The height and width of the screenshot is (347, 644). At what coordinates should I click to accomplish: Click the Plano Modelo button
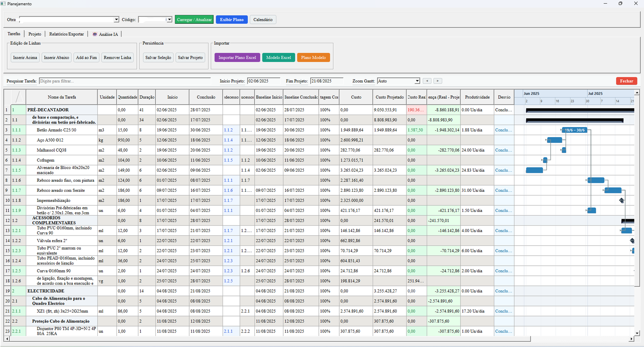314,57
